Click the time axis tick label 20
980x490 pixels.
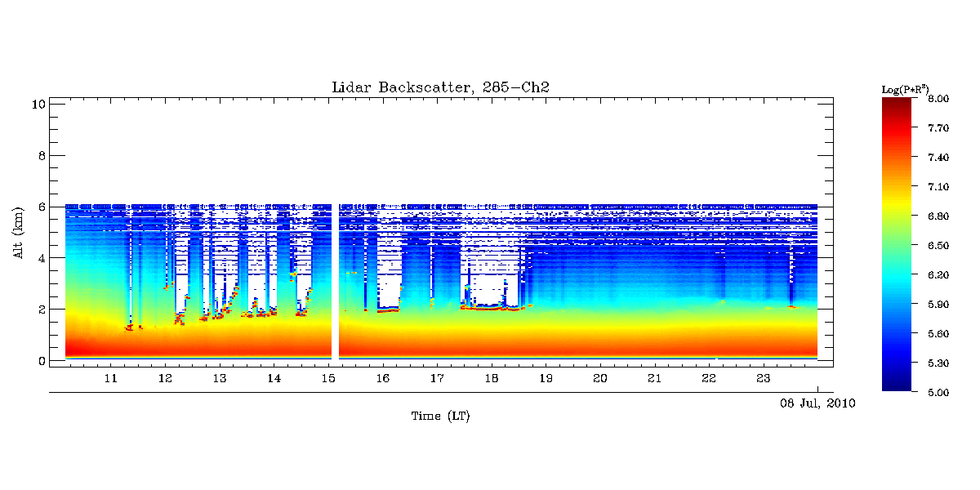pyautogui.click(x=600, y=379)
